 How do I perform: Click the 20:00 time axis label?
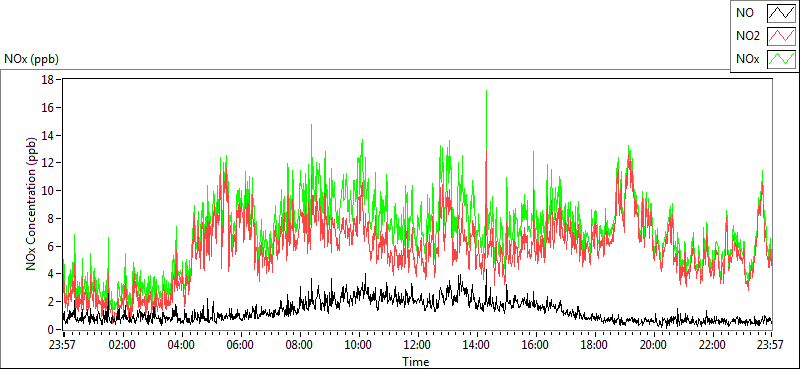click(x=653, y=345)
